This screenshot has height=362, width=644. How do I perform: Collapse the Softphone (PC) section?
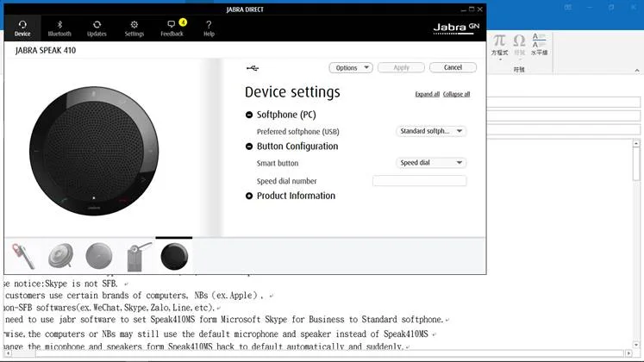tap(249, 115)
